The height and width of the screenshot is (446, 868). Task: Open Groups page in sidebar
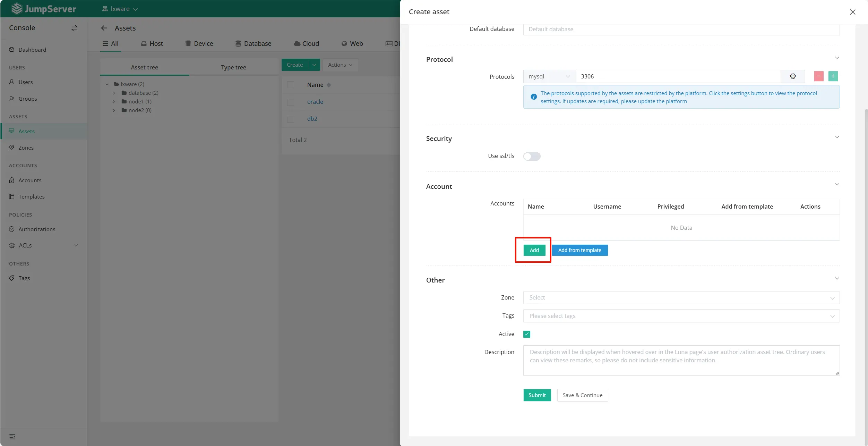pos(43,99)
